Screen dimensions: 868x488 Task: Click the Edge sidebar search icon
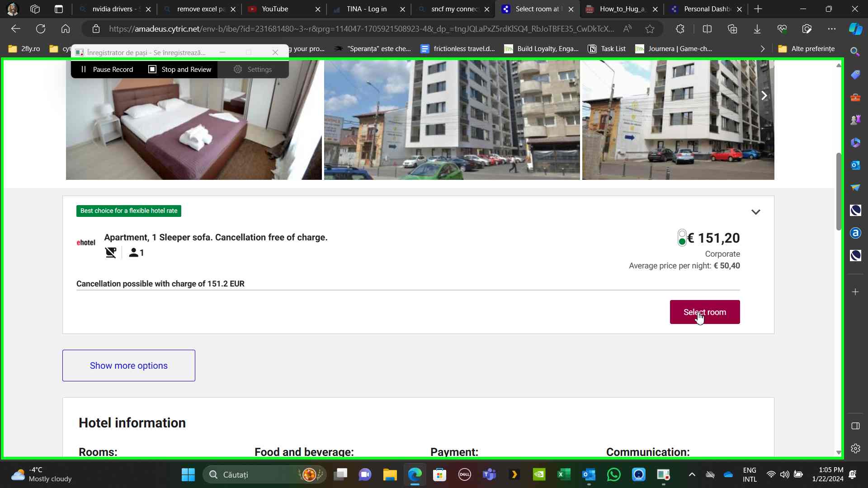[855, 52]
